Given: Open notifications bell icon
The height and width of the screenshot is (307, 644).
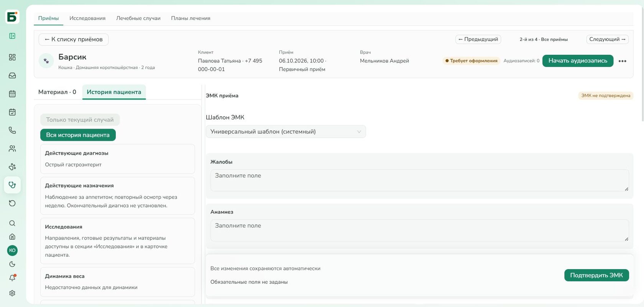Looking at the screenshot, I should tap(12, 278).
